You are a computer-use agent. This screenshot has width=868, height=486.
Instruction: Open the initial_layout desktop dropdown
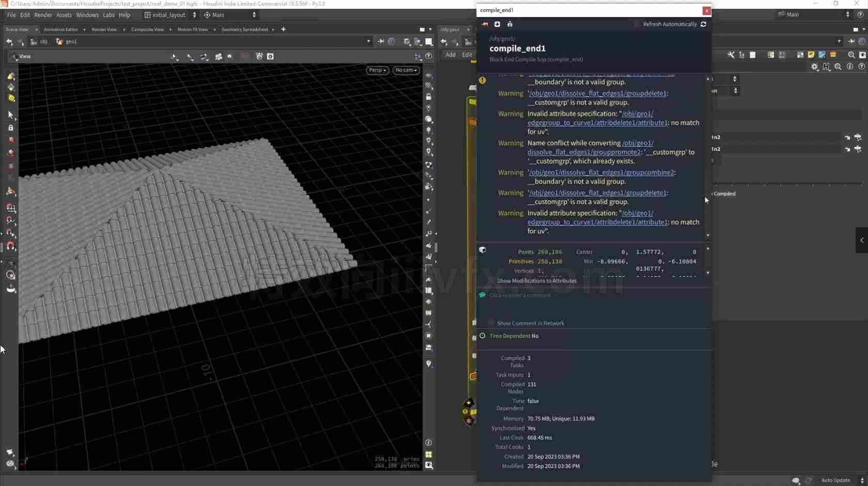(x=171, y=15)
